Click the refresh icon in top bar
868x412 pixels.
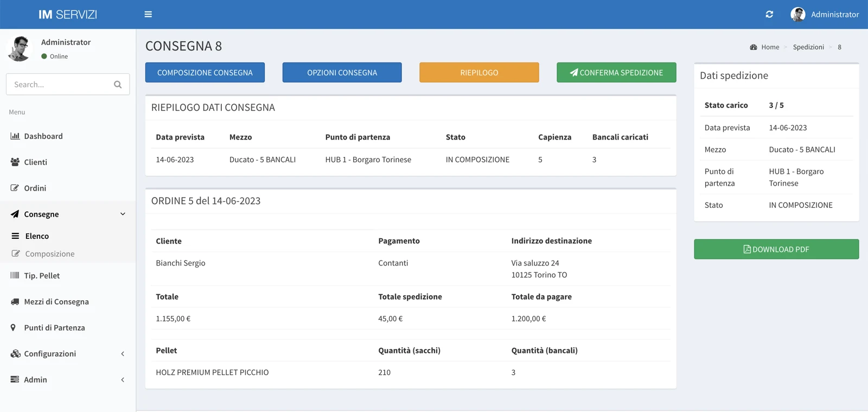[769, 14]
